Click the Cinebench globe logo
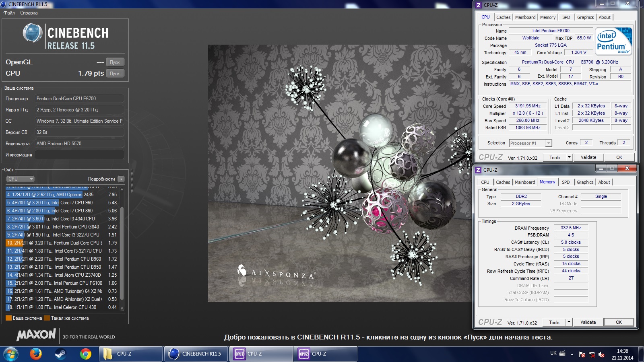This screenshot has width=644, height=362. [x=32, y=33]
